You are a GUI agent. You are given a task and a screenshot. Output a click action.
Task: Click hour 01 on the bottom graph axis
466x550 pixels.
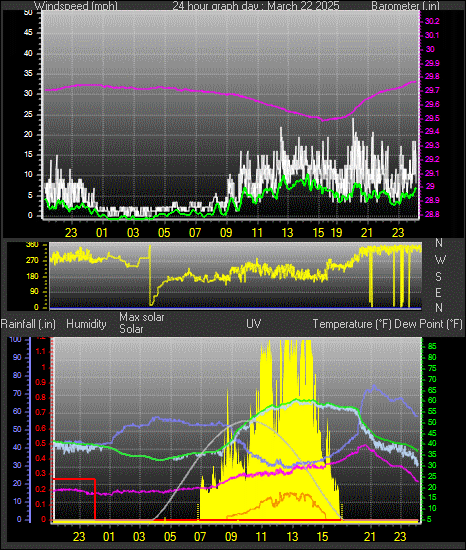[x=109, y=536]
